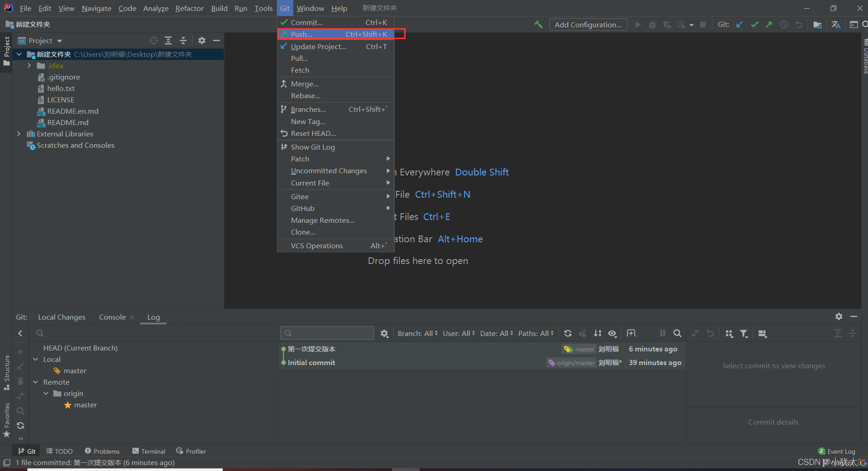Click the Run Anything icon in toolbar

tap(854, 25)
